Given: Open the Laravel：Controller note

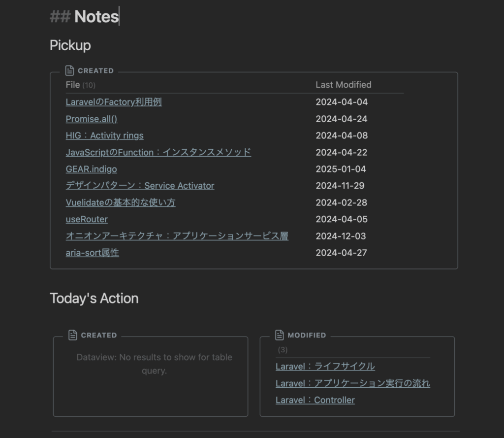Looking at the screenshot, I should pyautogui.click(x=315, y=400).
